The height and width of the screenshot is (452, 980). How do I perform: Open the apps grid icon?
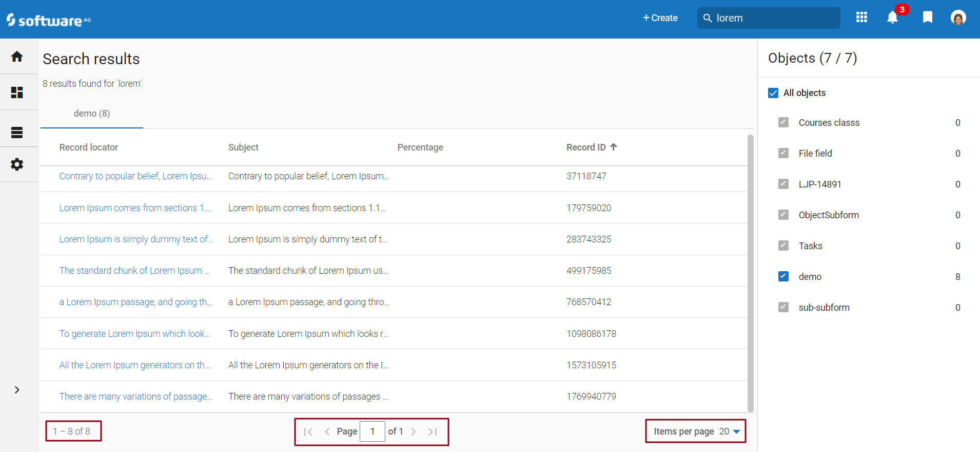click(x=862, y=17)
